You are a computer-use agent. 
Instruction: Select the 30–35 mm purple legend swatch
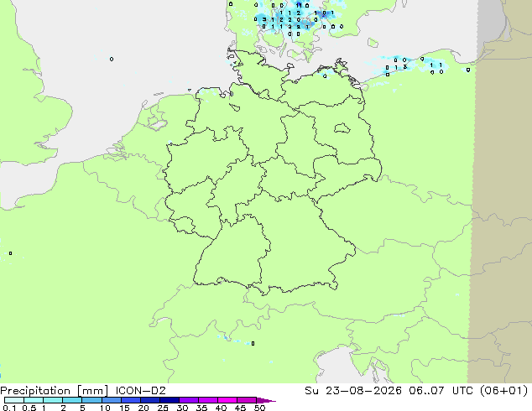point(189,400)
